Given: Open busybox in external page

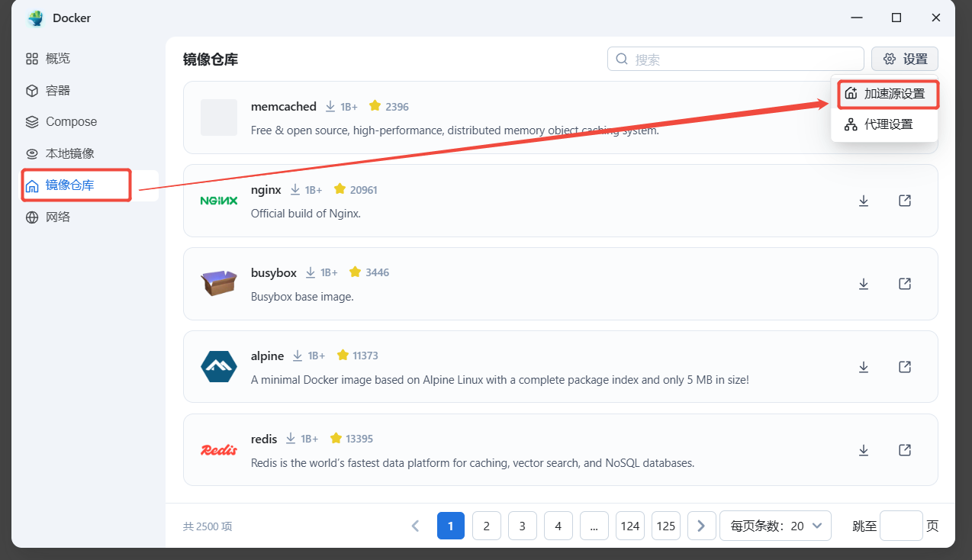Looking at the screenshot, I should click(905, 284).
